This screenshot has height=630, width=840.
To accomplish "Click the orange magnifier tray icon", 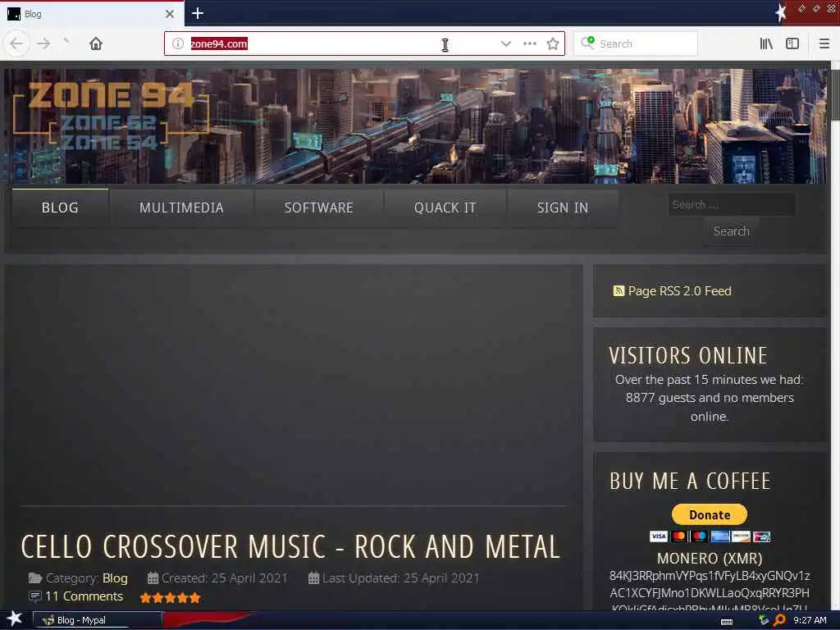I will pos(779,620).
